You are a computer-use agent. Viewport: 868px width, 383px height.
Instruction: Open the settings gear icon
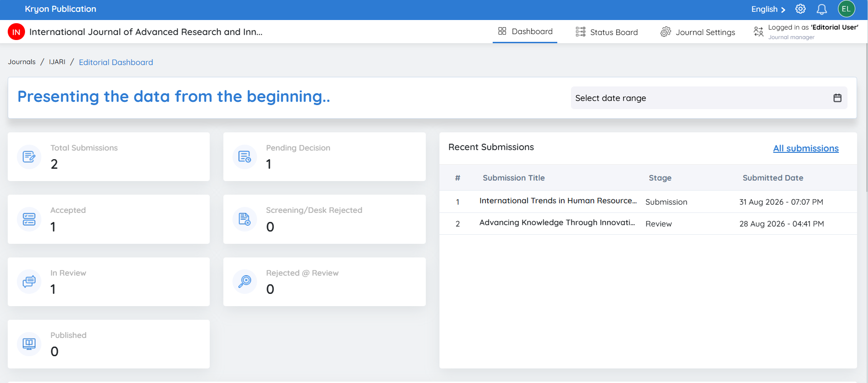[800, 9]
